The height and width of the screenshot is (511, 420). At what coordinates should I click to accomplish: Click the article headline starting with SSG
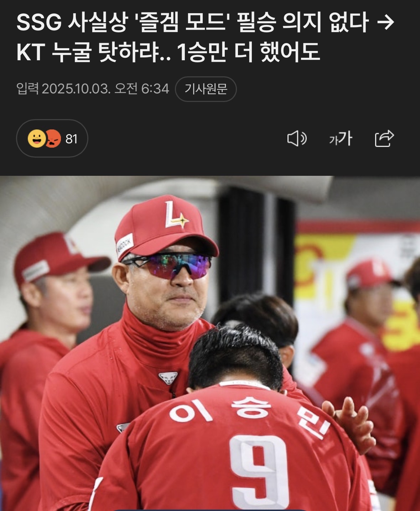(x=205, y=37)
